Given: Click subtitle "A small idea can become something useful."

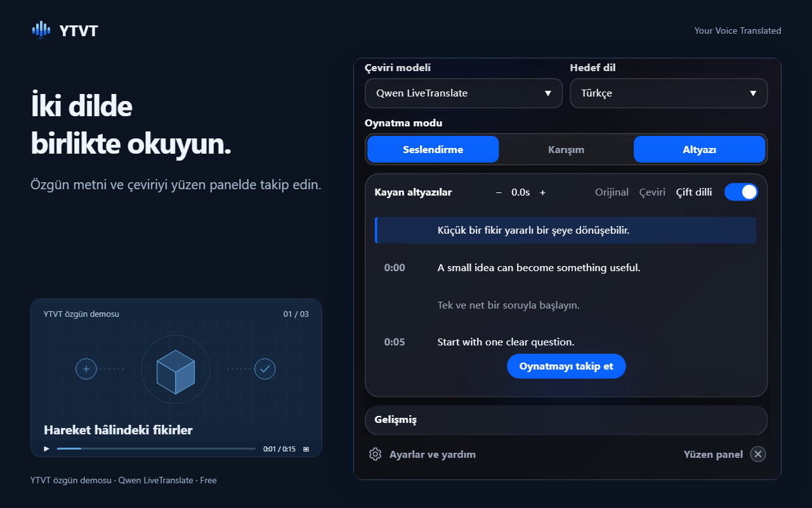Looking at the screenshot, I should pyautogui.click(x=539, y=268).
